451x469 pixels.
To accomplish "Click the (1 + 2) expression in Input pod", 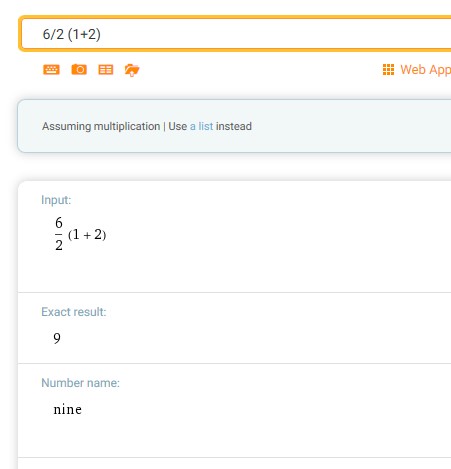I will coord(87,235).
